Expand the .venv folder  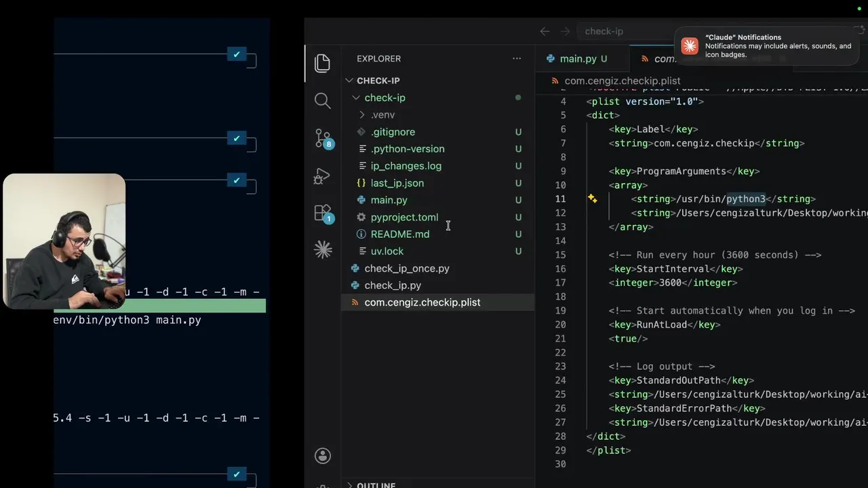[362, 115]
